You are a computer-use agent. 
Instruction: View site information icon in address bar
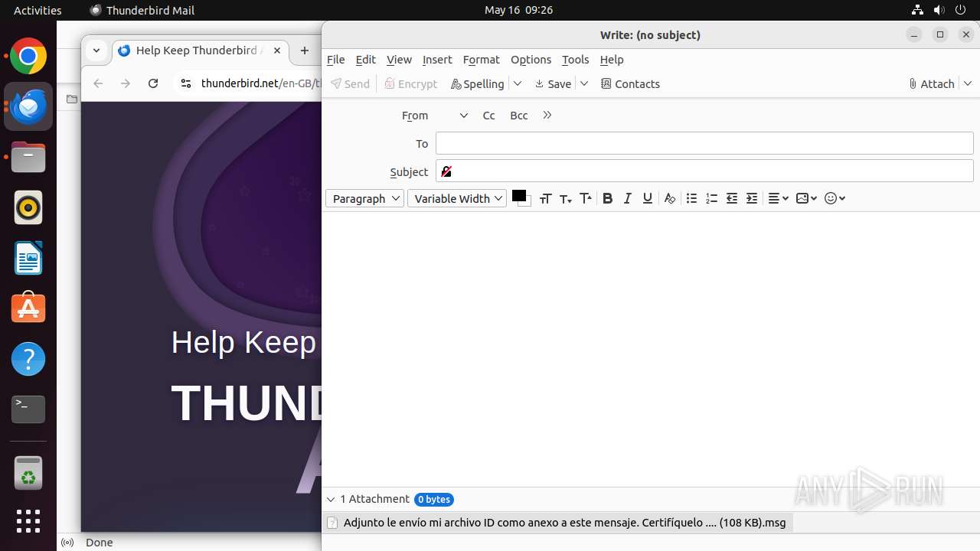coord(185,83)
